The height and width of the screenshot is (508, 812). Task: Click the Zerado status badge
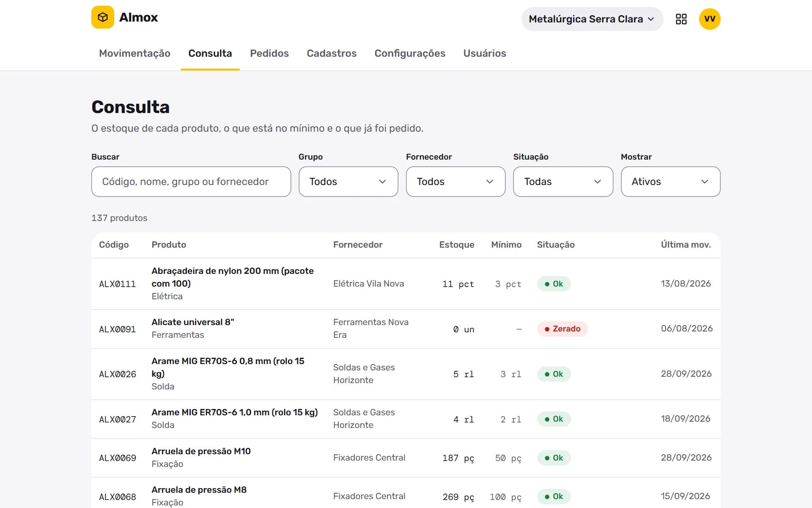562,329
